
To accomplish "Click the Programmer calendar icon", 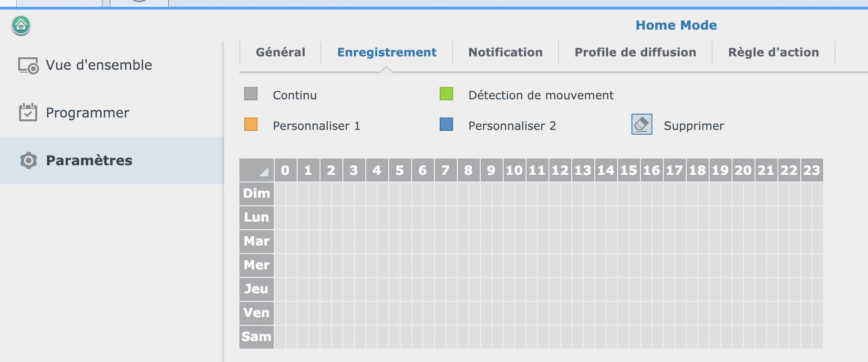I will (28, 113).
